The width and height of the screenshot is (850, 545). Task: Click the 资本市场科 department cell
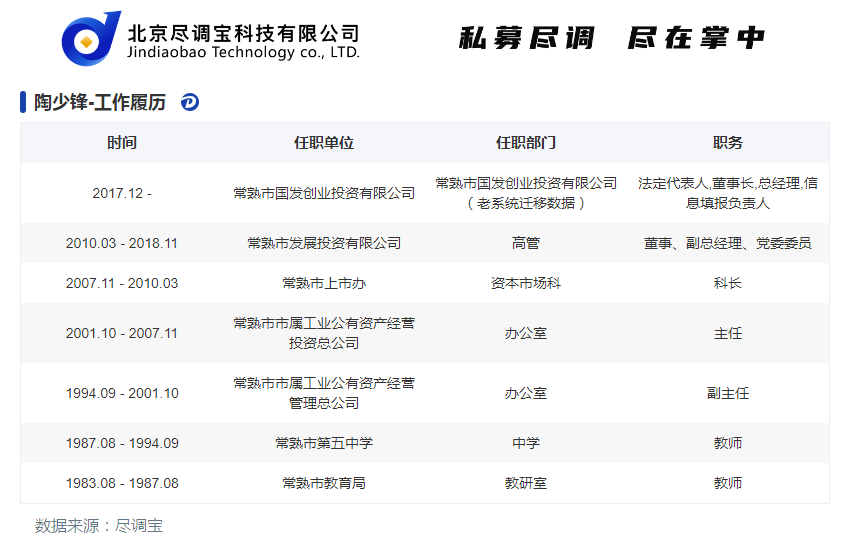pos(526,283)
